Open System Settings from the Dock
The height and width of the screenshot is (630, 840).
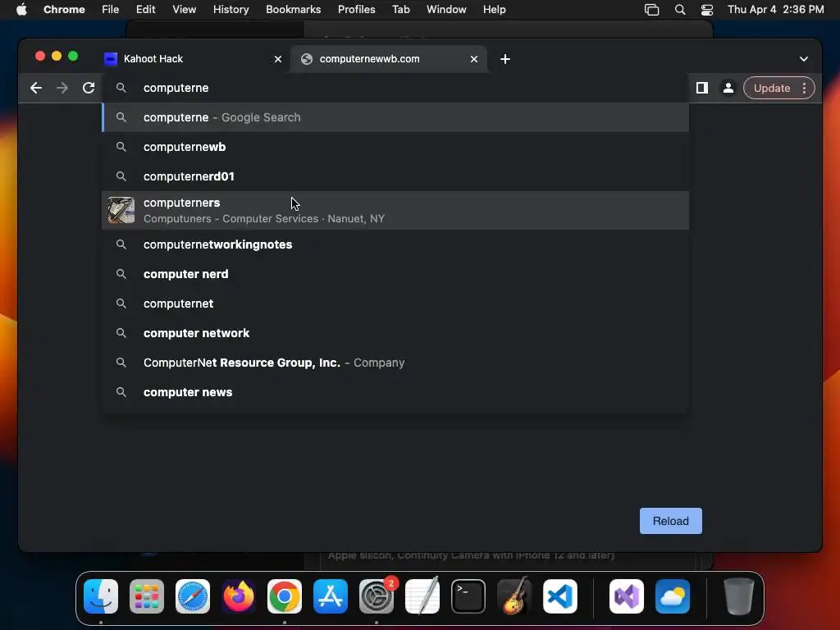tap(376, 596)
